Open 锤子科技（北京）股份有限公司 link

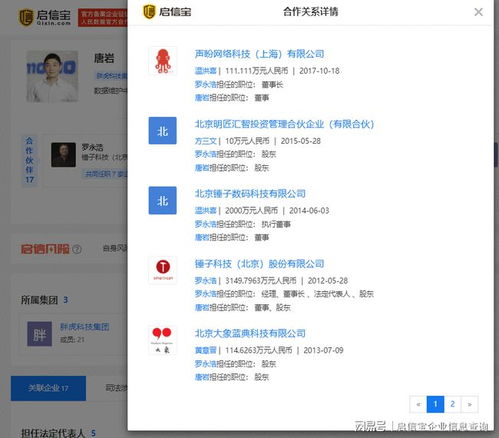click(259, 264)
